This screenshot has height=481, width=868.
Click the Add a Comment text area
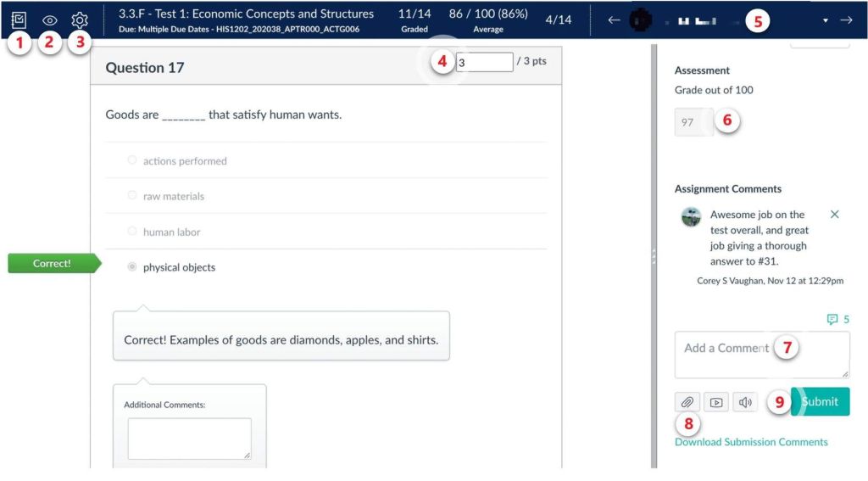pyautogui.click(x=762, y=355)
